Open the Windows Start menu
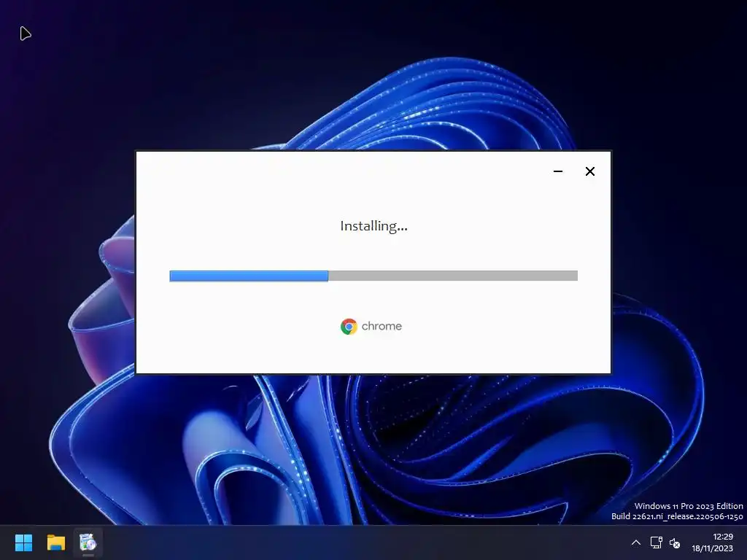Screen dimensions: 747x560 tap(23, 542)
